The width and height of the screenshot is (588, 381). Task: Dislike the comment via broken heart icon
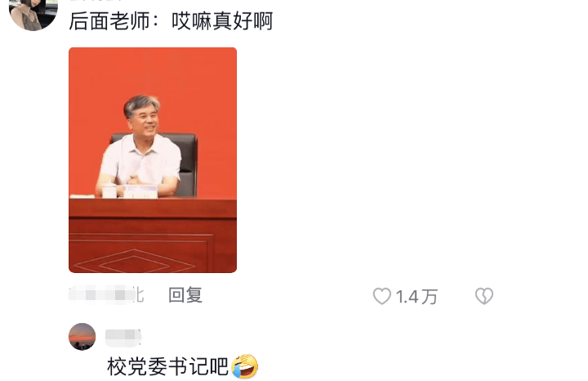point(484,296)
